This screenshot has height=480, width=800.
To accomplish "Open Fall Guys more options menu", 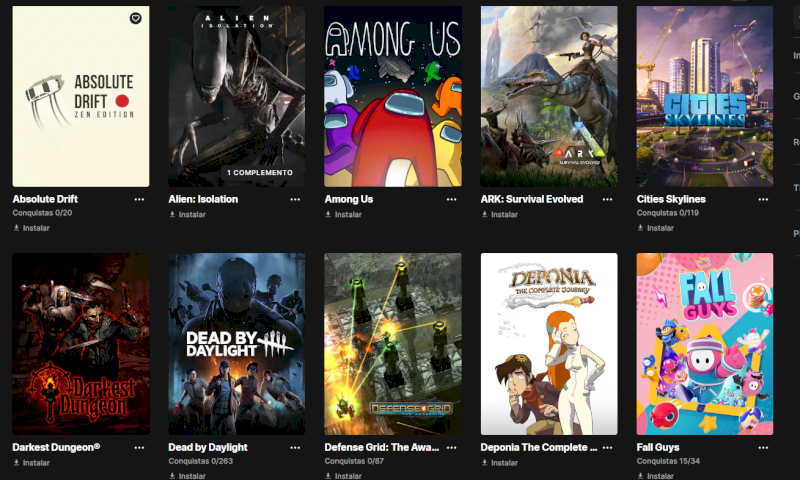I will pos(763,448).
